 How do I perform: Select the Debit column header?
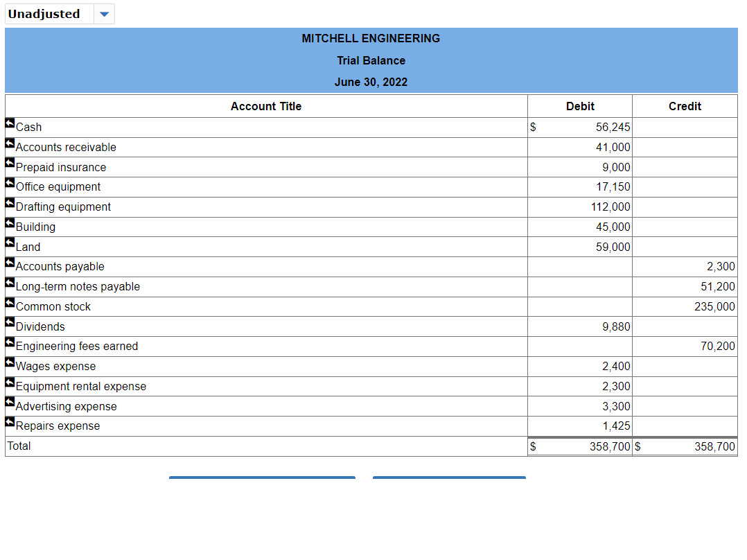[580, 106]
